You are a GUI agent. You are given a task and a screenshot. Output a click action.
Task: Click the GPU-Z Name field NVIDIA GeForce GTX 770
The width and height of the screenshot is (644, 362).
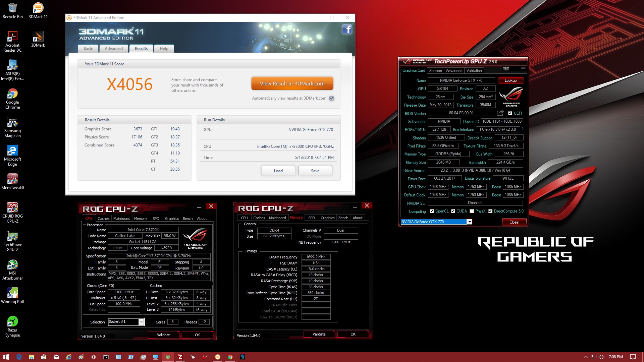[461, 80]
